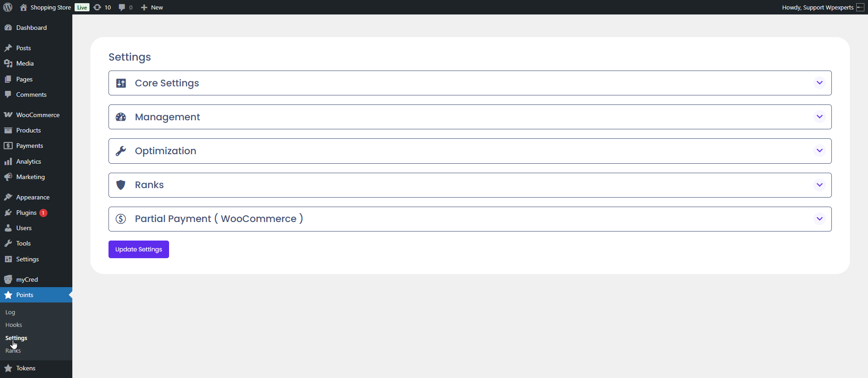Expand the Core Settings chevron
868x378 pixels.
coord(819,83)
